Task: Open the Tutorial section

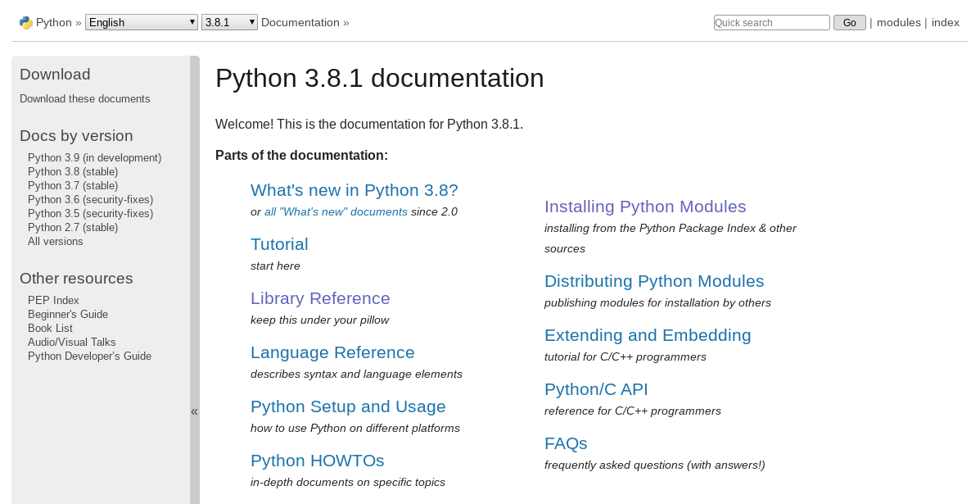Action: coord(279,244)
